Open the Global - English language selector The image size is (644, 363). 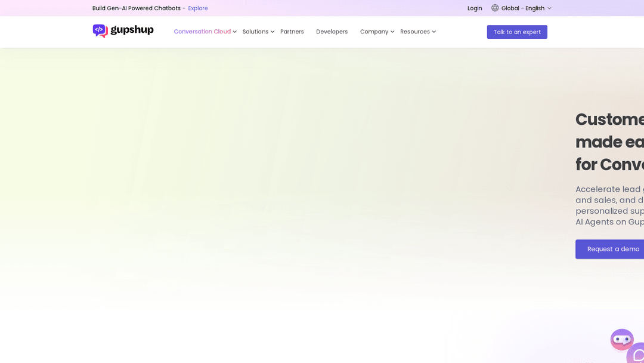tap(522, 8)
